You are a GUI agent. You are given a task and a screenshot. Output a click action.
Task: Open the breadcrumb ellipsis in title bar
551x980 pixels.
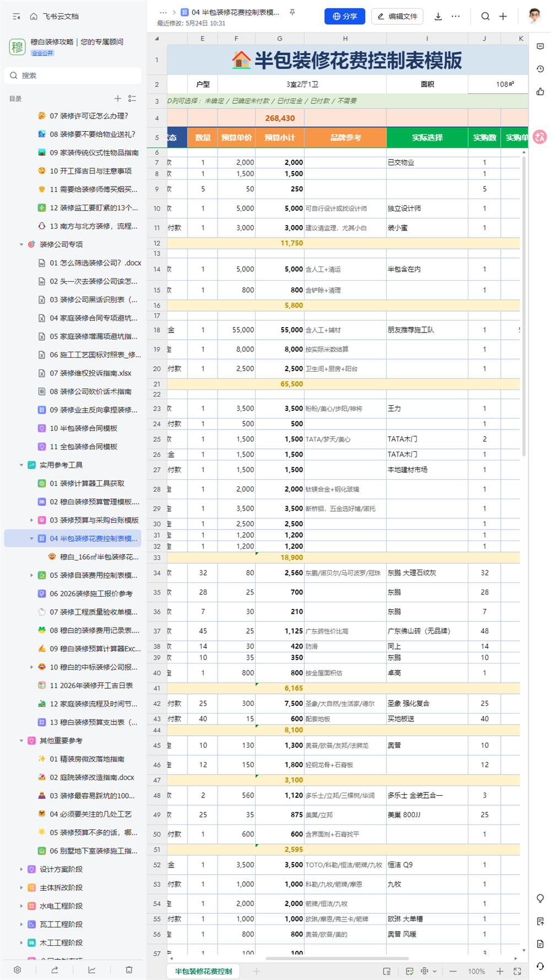point(163,12)
